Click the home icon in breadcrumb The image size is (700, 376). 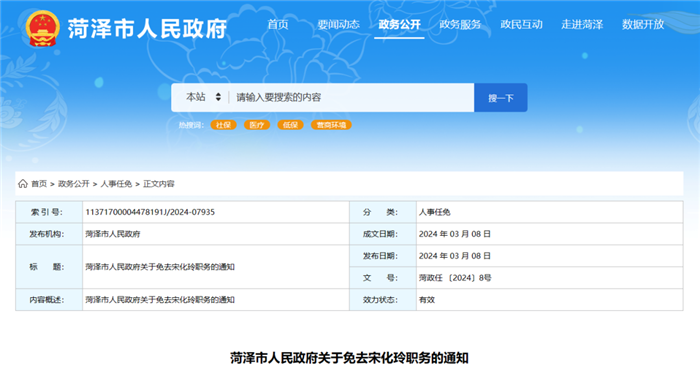point(23,184)
